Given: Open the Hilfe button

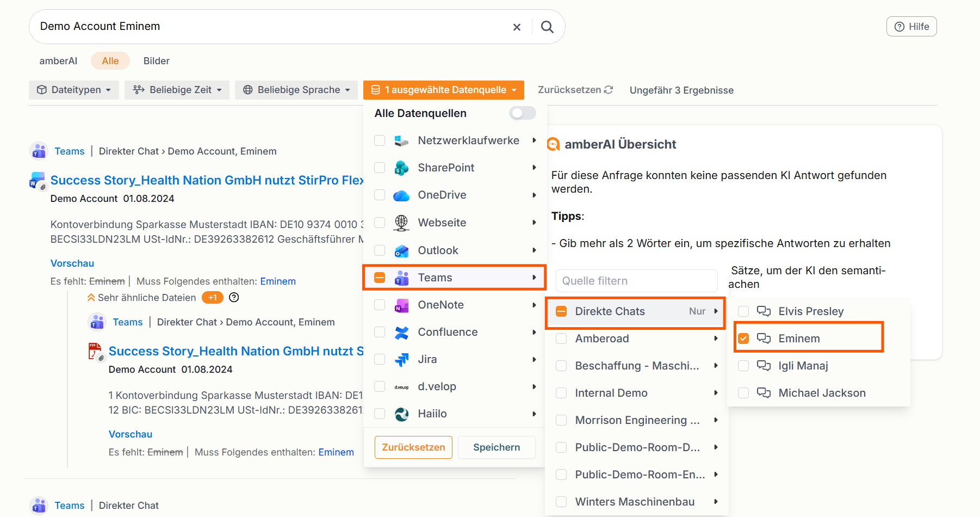Looking at the screenshot, I should click(x=911, y=27).
